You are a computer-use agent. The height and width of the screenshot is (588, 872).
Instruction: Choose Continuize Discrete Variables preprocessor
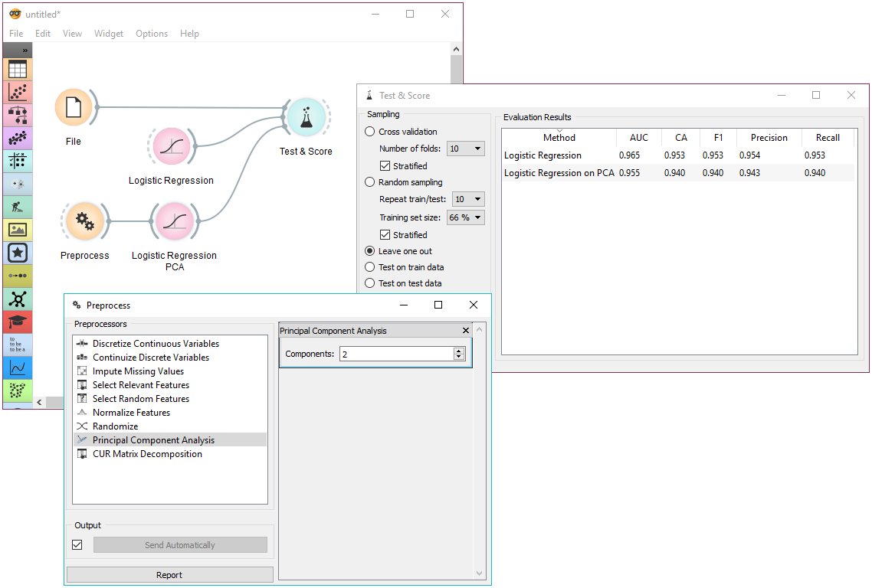[169, 358]
